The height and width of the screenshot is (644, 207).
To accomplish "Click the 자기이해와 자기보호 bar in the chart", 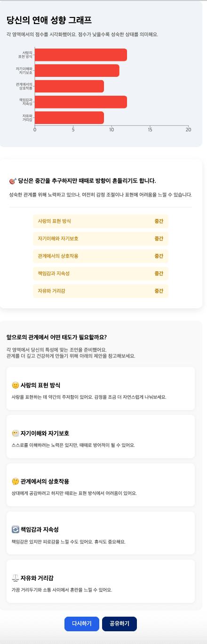I will tap(77, 71).
